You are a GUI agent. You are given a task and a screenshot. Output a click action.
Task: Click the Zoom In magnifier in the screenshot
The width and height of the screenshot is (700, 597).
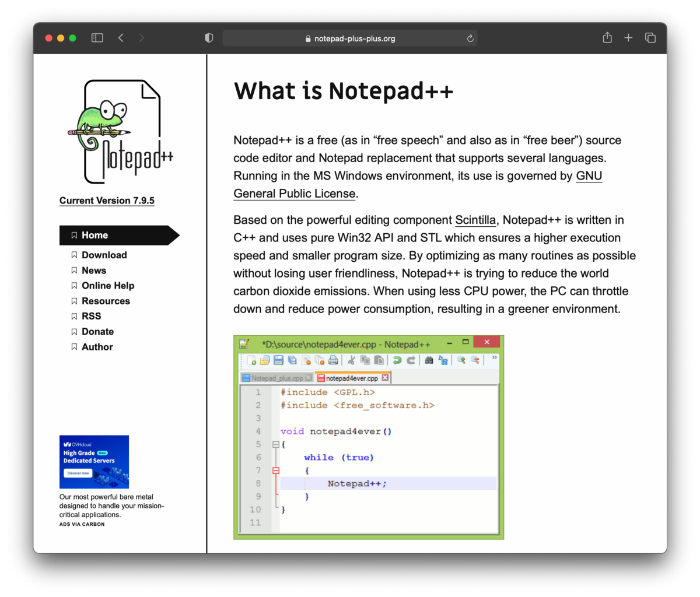point(461,360)
